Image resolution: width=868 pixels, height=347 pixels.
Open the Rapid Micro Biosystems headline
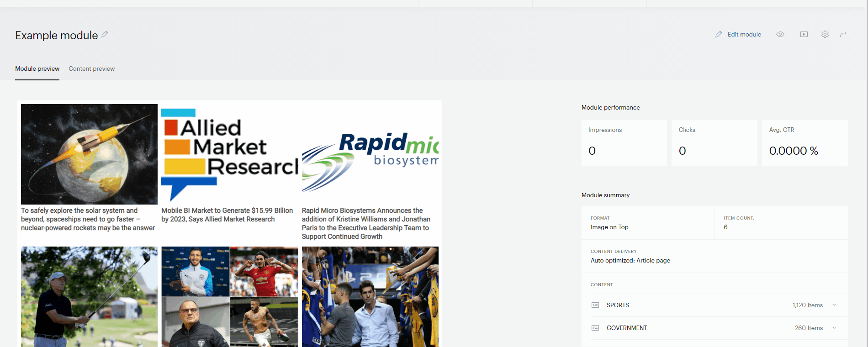(x=366, y=223)
